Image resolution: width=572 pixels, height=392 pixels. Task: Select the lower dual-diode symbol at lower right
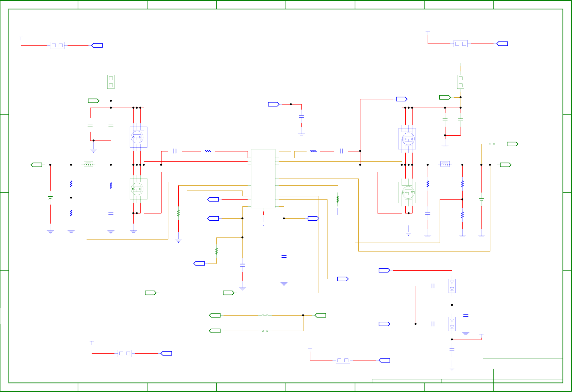tap(452, 324)
